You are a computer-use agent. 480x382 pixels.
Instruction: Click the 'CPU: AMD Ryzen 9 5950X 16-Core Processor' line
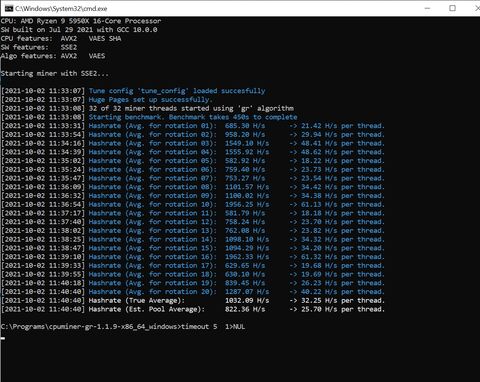81,21
